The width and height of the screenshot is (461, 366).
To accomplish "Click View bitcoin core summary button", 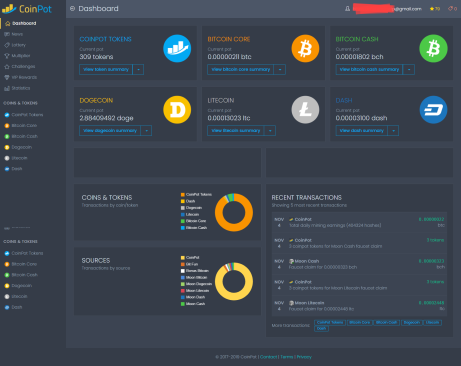I will 241,69.
